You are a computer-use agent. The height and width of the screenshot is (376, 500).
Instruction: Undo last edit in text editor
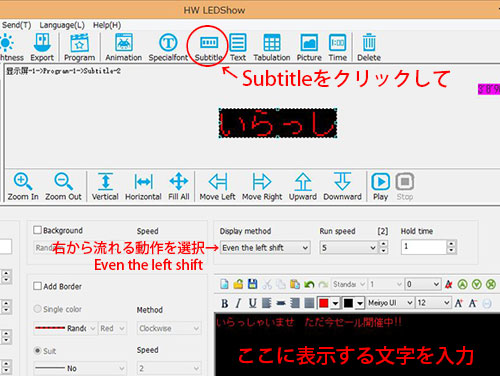tap(309, 284)
